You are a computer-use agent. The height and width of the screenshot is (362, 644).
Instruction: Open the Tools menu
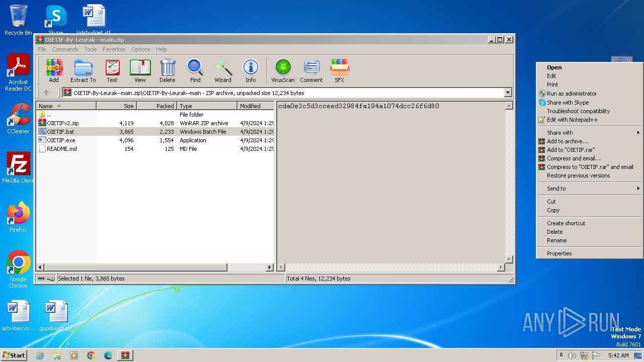[x=91, y=49]
